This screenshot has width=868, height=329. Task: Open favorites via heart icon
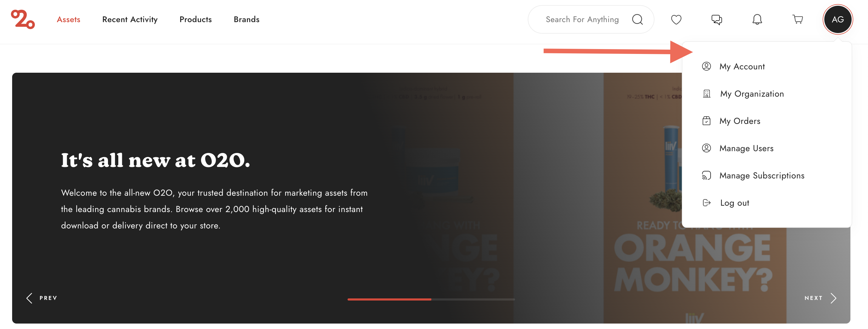pos(676,19)
